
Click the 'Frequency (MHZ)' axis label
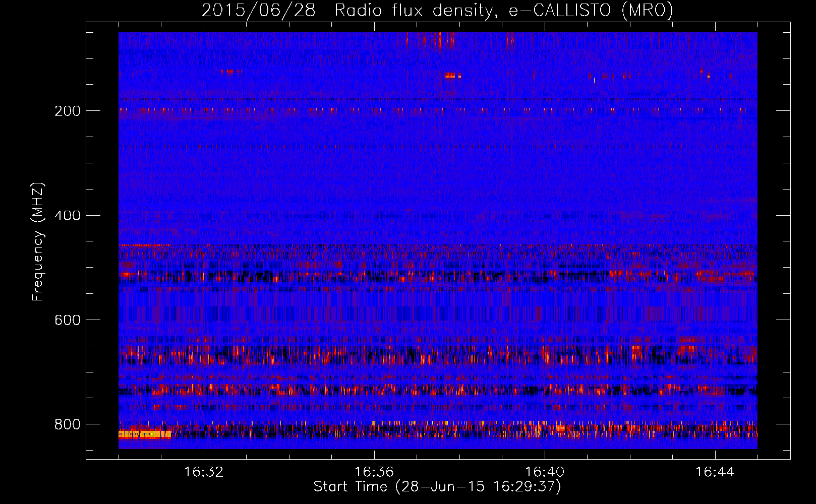(x=38, y=241)
